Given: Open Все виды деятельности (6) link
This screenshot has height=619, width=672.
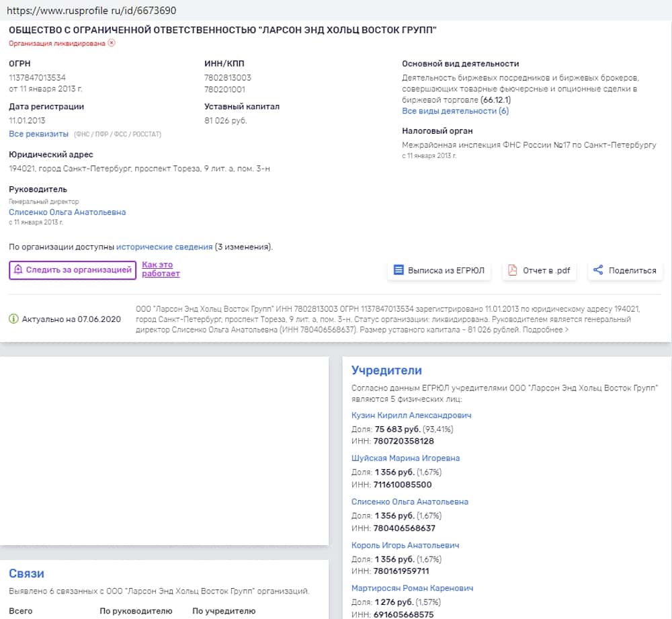Looking at the screenshot, I should click(455, 111).
